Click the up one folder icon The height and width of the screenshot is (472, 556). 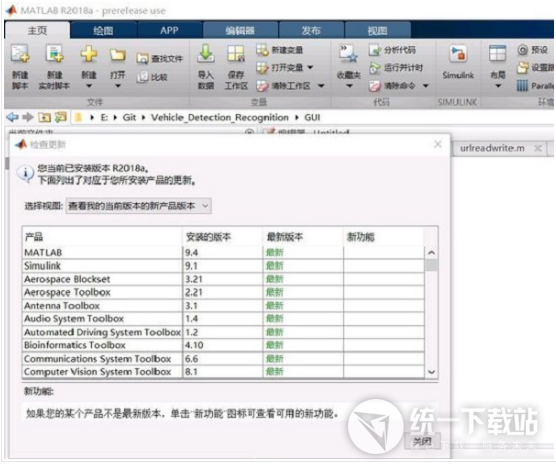tap(44, 117)
